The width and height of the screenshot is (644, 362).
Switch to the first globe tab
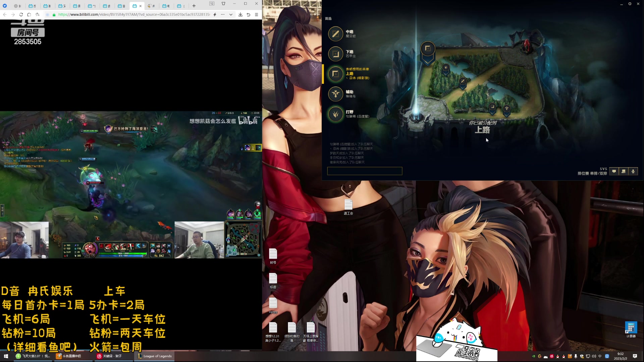pyautogui.click(x=17, y=6)
